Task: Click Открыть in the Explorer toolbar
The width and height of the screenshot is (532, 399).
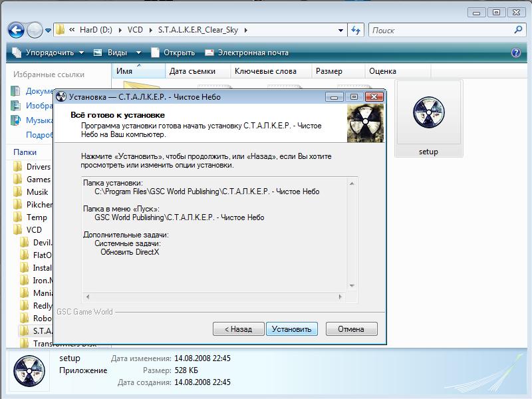Action: [x=173, y=53]
